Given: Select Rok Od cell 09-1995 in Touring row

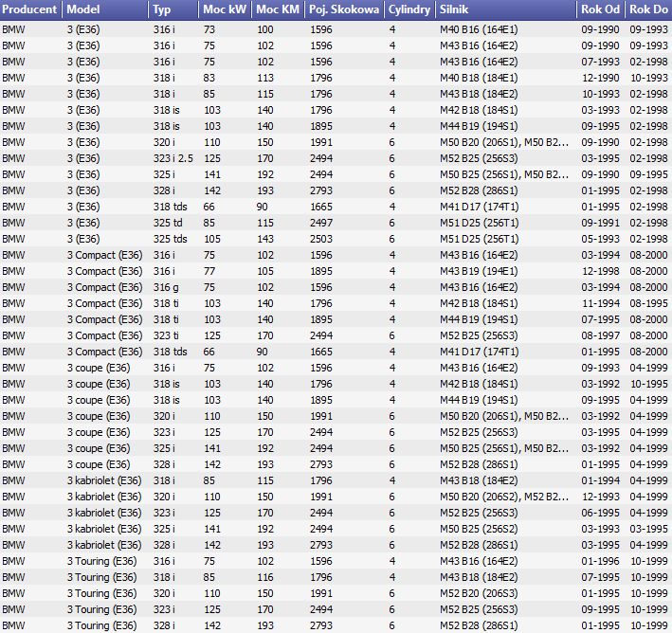Looking at the screenshot, I should click(600, 609).
